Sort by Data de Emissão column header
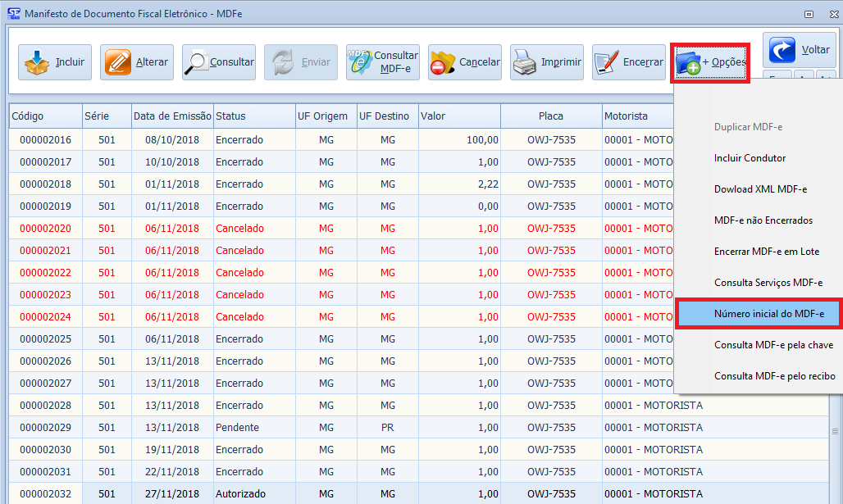 172,116
